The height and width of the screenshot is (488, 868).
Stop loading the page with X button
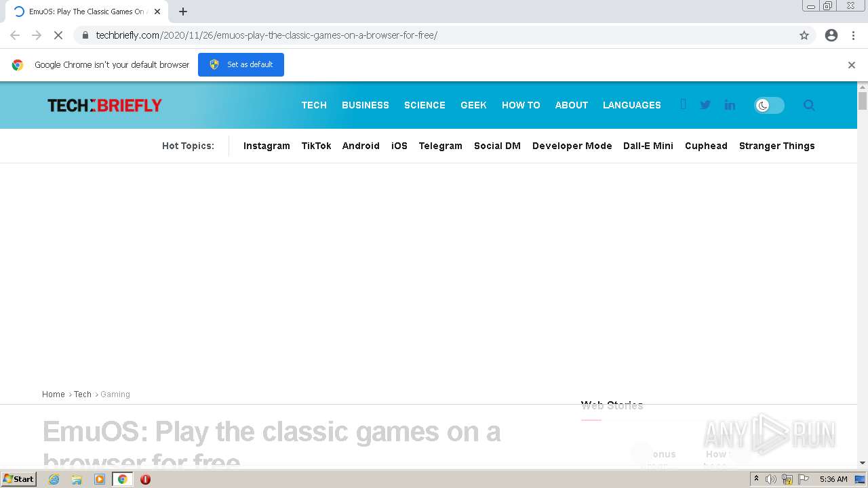(x=58, y=35)
